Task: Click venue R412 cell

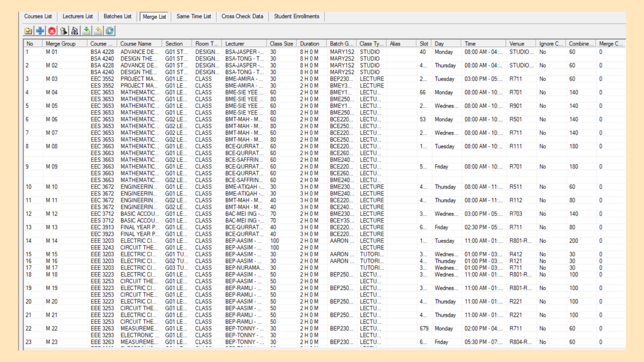Action: pos(516,254)
